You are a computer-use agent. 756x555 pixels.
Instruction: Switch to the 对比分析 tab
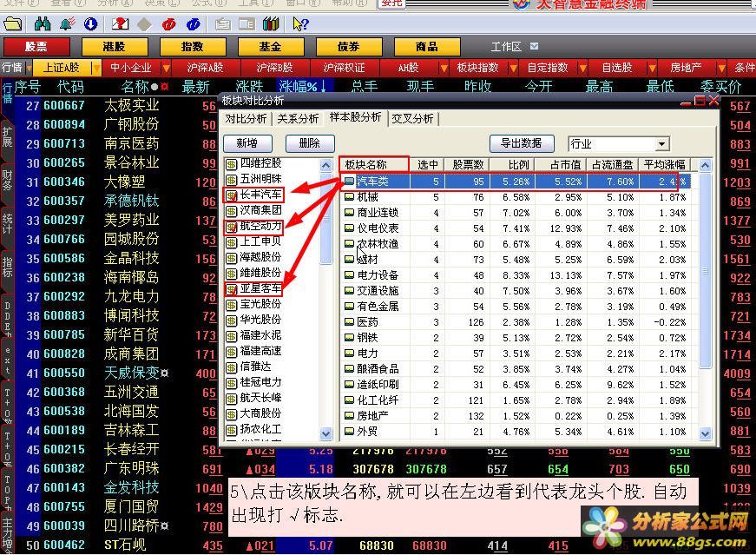tap(246, 119)
